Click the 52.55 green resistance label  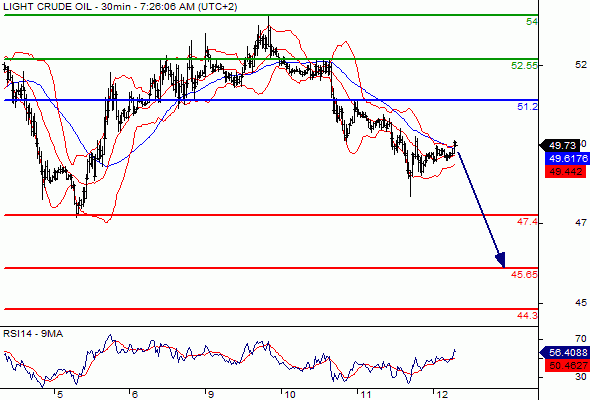(x=524, y=65)
